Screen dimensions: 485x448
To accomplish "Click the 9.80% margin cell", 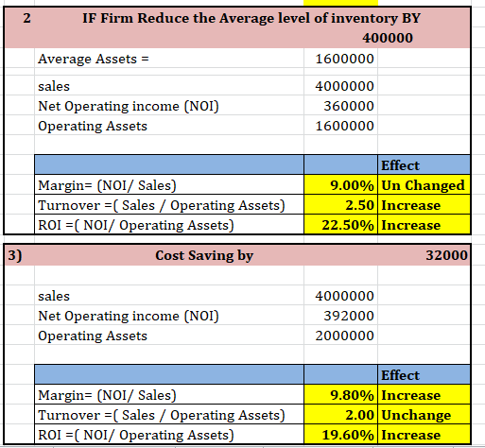I will [340, 395].
